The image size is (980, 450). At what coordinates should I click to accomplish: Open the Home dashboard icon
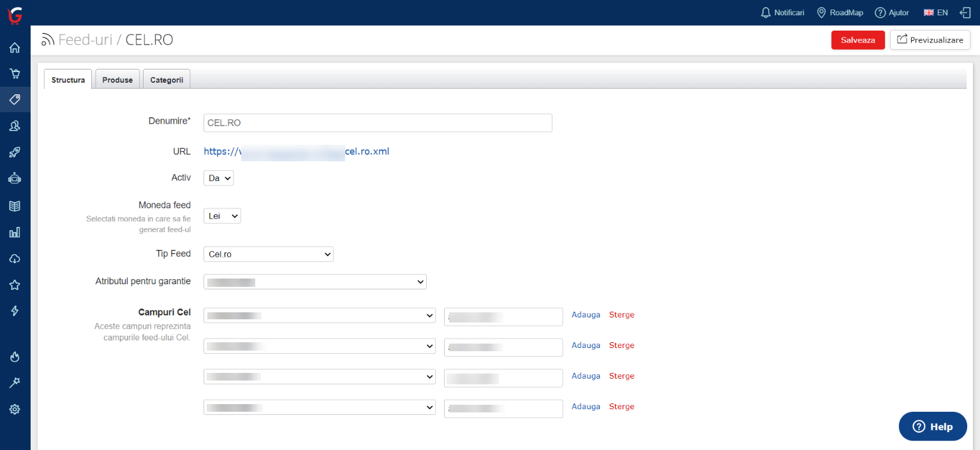point(15,48)
